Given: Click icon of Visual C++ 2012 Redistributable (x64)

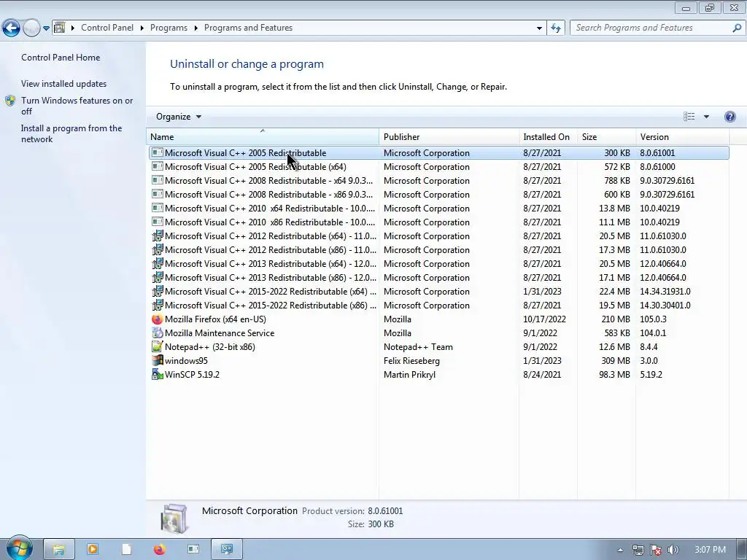Looking at the screenshot, I should [158, 236].
